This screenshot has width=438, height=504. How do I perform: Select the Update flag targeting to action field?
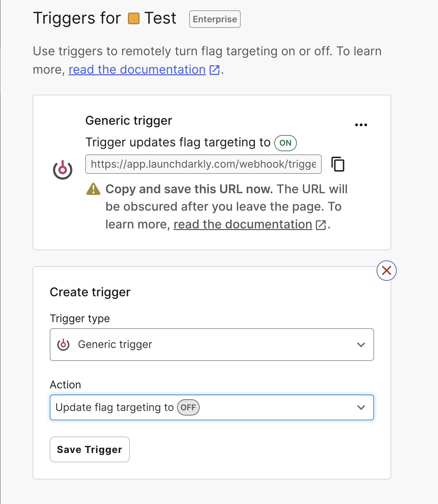point(212,407)
